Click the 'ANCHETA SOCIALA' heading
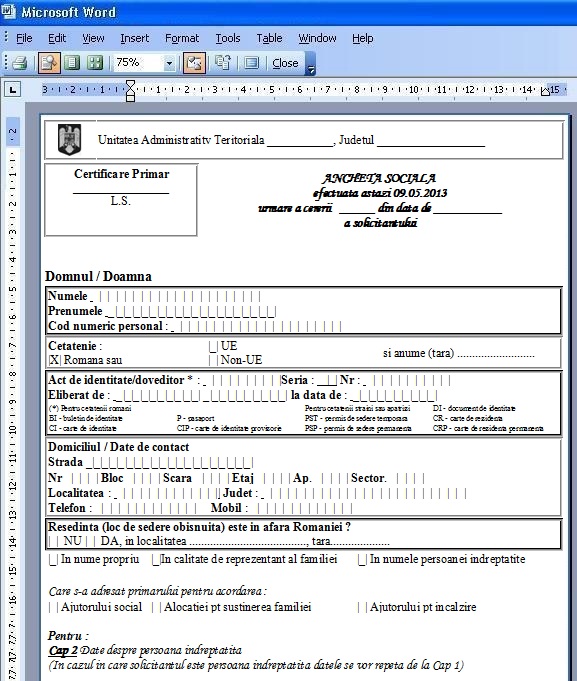The height and width of the screenshot is (681, 577). (x=379, y=178)
